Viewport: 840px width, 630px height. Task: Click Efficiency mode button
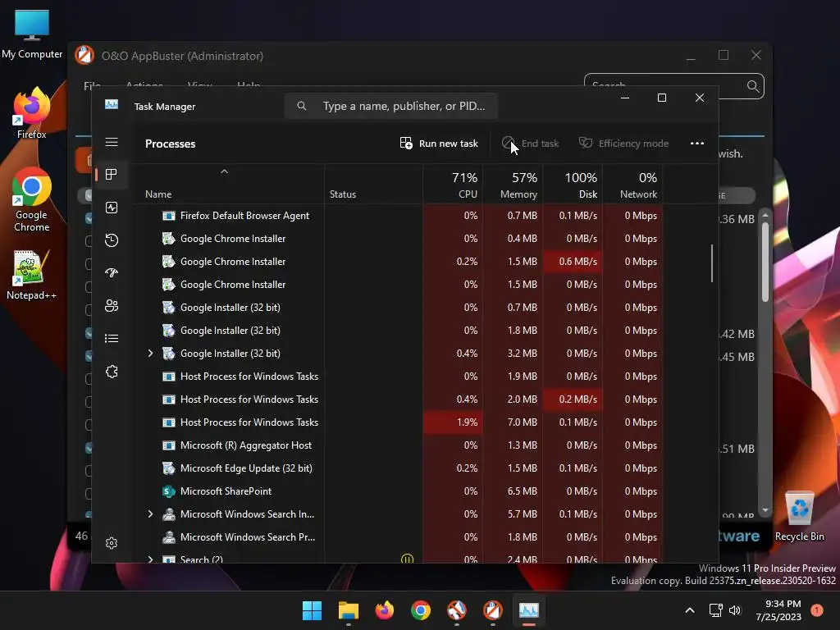[623, 144]
